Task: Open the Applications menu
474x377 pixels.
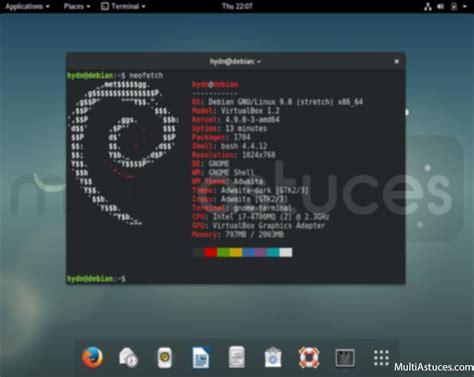Action: [x=27, y=6]
